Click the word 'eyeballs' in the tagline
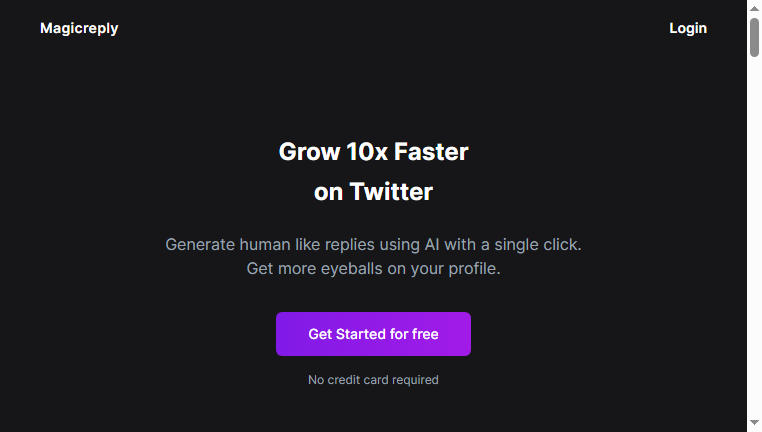This screenshot has width=762, height=432. 352,268
